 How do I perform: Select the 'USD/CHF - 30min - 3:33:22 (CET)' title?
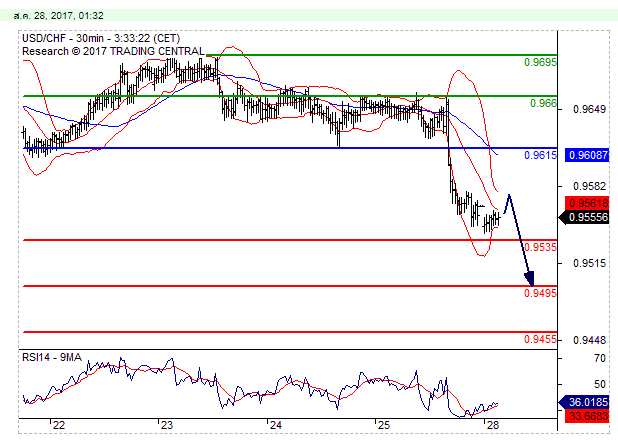(x=101, y=38)
